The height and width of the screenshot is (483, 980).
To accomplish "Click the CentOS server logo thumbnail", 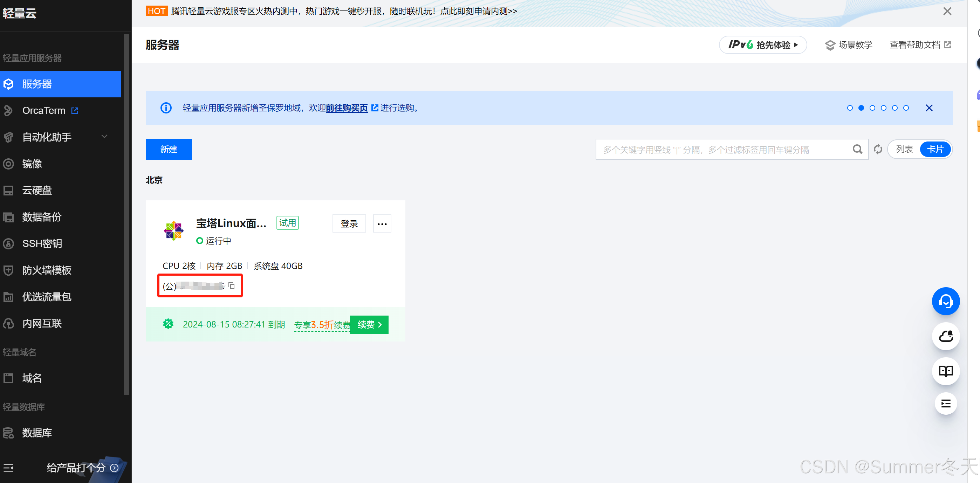I will (x=173, y=231).
